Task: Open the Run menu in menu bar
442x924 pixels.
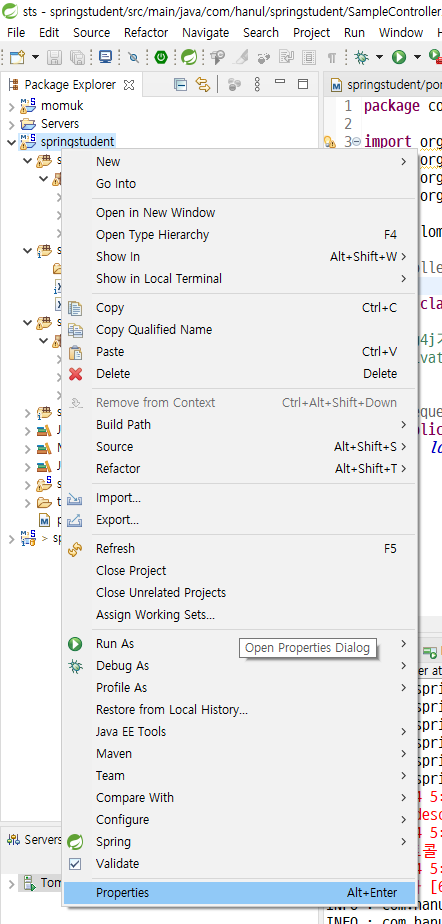Action: point(354,32)
